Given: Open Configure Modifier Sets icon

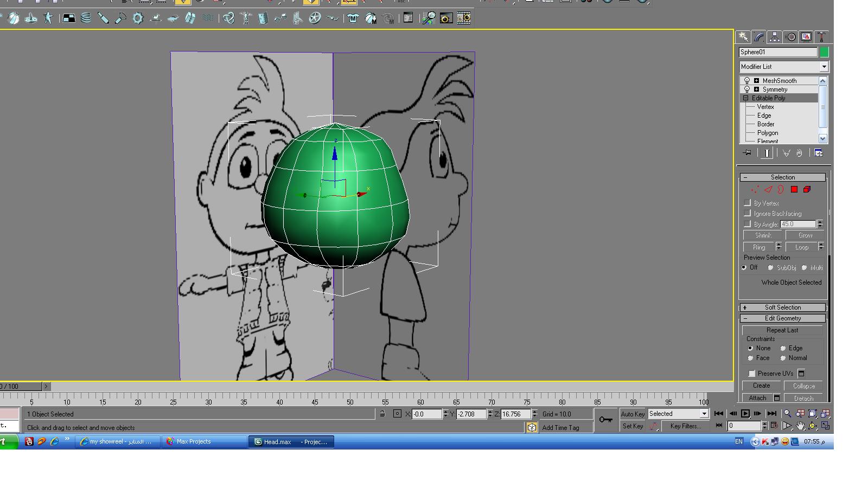Looking at the screenshot, I should [819, 153].
